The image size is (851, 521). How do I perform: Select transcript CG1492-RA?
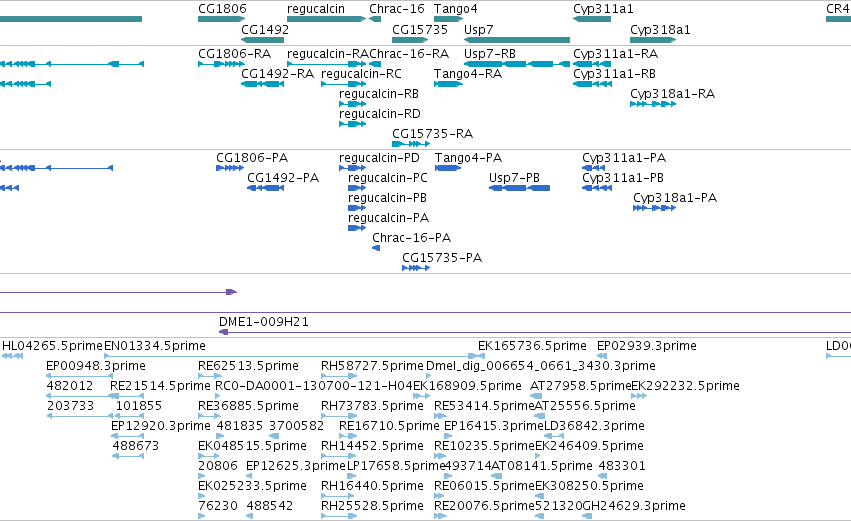tap(263, 84)
